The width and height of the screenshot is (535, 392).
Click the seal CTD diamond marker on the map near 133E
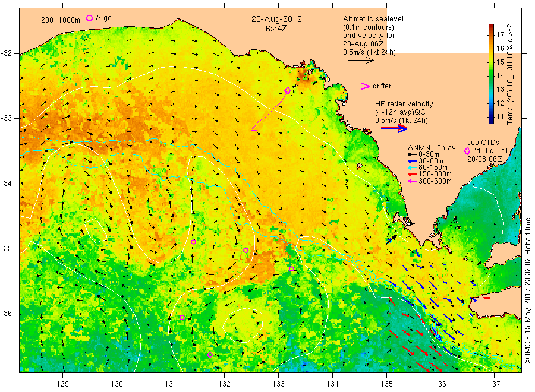(x=288, y=90)
